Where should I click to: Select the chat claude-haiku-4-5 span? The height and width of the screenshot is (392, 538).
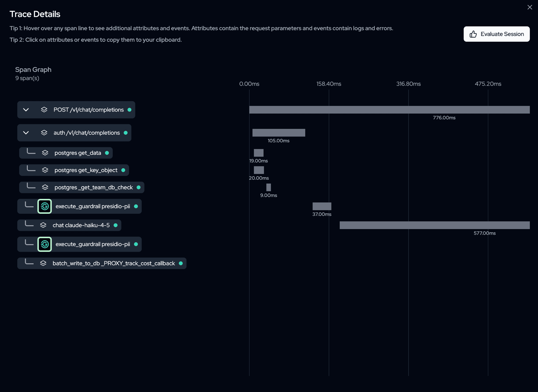(x=69, y=225)
